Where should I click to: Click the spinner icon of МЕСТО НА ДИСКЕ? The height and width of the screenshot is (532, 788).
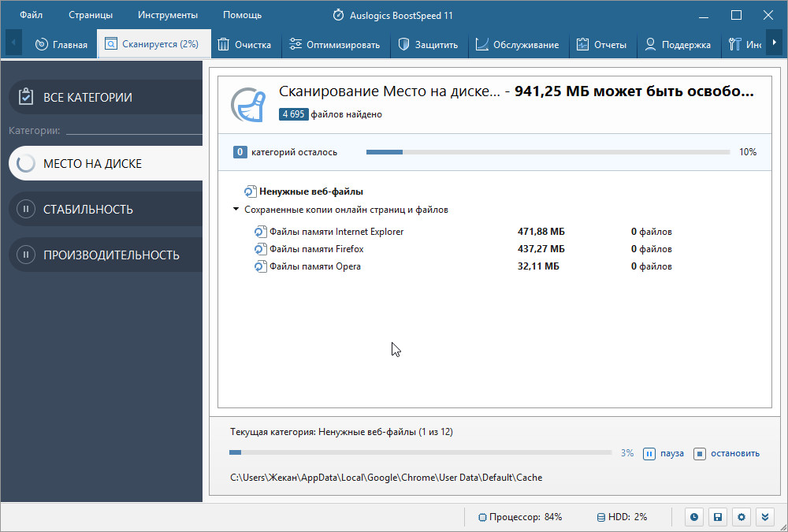(26, 163)
